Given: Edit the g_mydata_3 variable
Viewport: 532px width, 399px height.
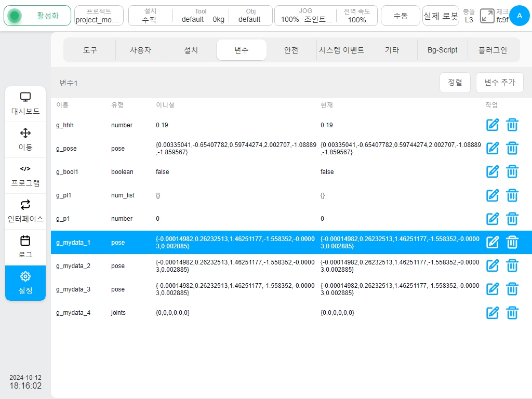Looking at the screenshot, I should pos(493,289).
